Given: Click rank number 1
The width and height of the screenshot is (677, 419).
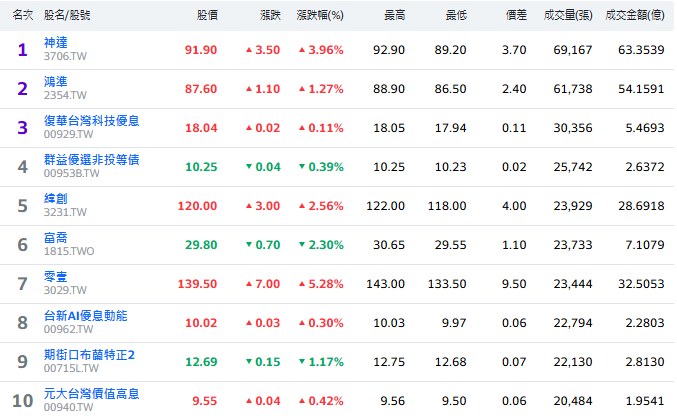Looking at the screenshot, I should point(22,50).
